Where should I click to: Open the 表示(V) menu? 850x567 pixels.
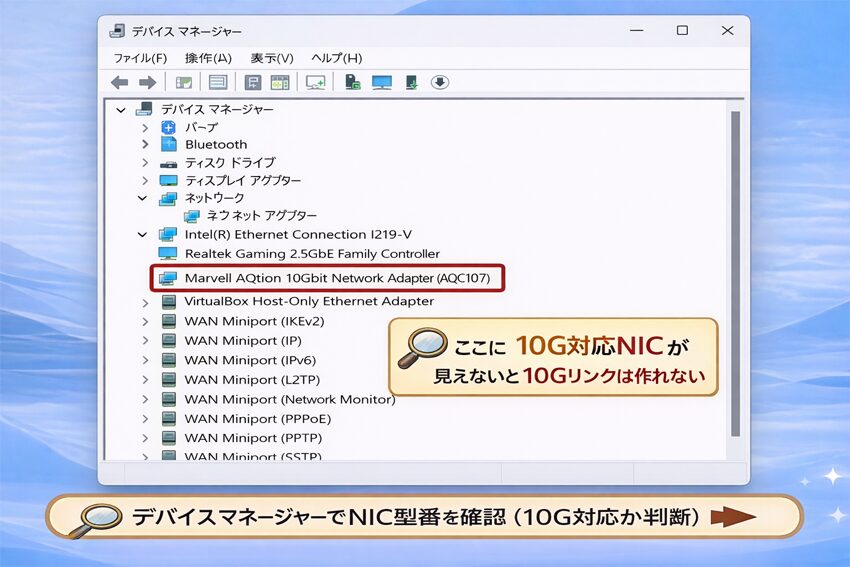pyautogui.click(x=271, y=58)
